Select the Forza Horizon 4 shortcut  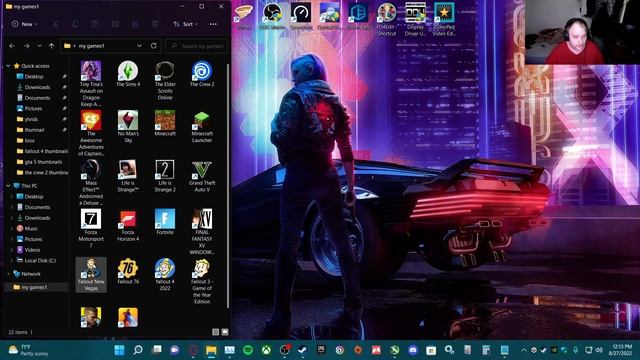click(x=128, y=225)
